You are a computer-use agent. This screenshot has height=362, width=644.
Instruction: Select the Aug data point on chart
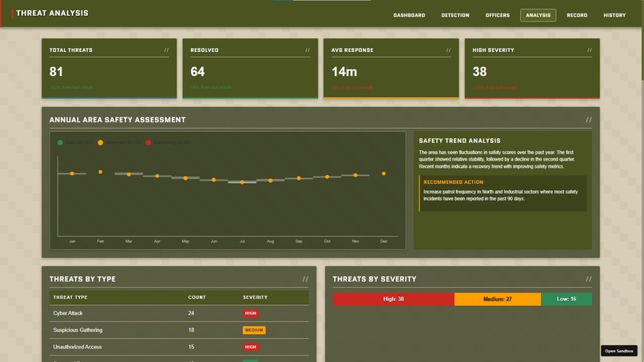click(x=270, y=181)
